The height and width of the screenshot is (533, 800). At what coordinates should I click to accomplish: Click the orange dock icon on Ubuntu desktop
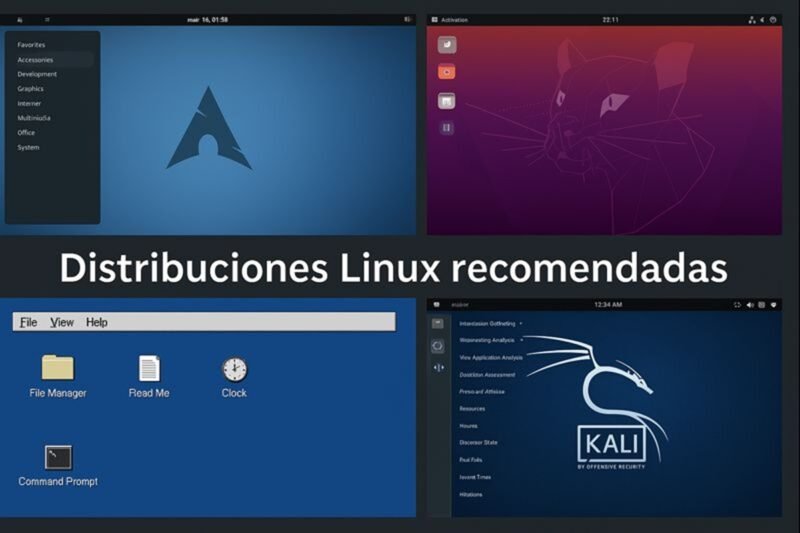tap(446, 72)
